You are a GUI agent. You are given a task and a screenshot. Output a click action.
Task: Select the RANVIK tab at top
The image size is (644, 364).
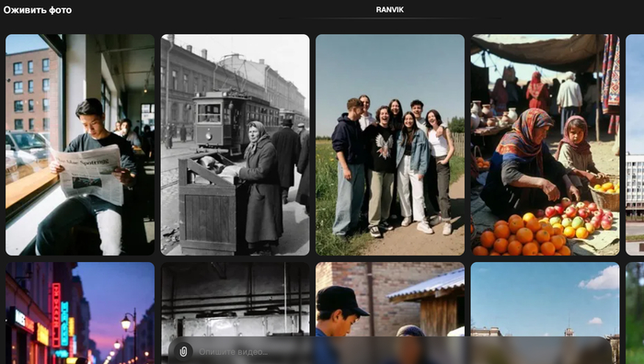click(x=390, y=9)
